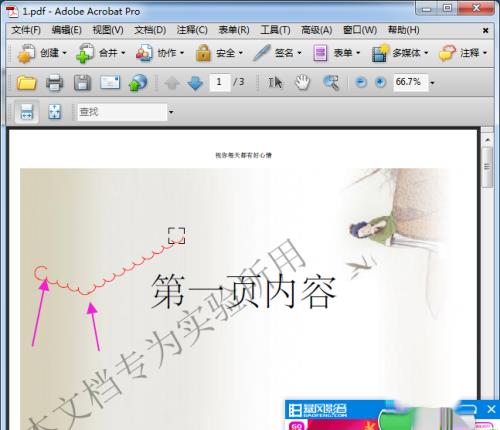Select the Hand tool
500x430 pixels.
pos(303,82)
